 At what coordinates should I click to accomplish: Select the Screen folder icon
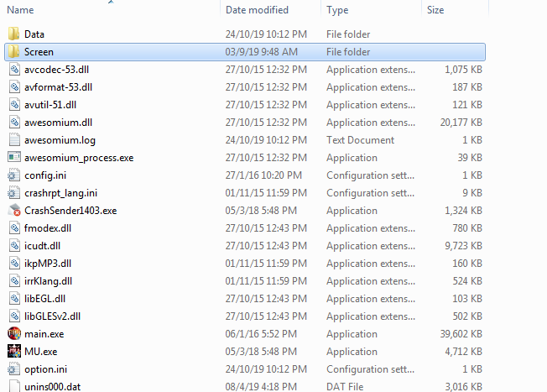point(13,52)
